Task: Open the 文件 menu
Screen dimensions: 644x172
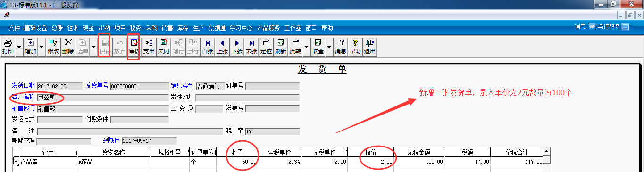Action: tap(14, 28)
